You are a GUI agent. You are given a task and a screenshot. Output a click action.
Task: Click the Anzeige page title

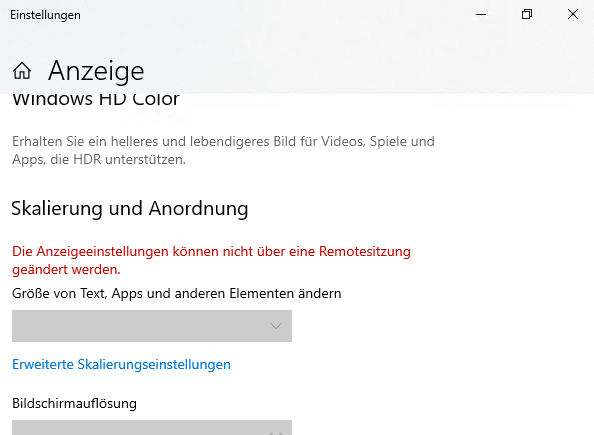click(x=96, y=71)
